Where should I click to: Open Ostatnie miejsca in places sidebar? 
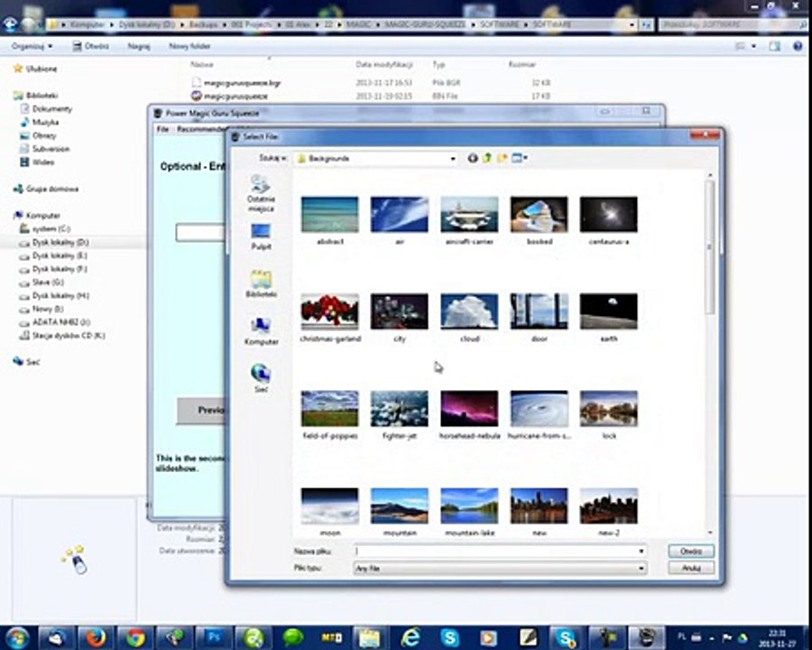click(x=261, y=191)
